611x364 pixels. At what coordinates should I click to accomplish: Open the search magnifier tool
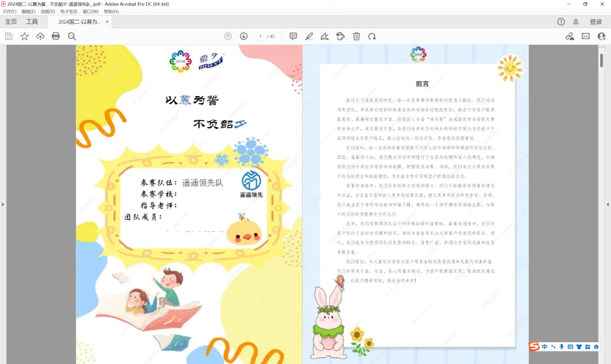pyautogui.click(x=71, y=36)
